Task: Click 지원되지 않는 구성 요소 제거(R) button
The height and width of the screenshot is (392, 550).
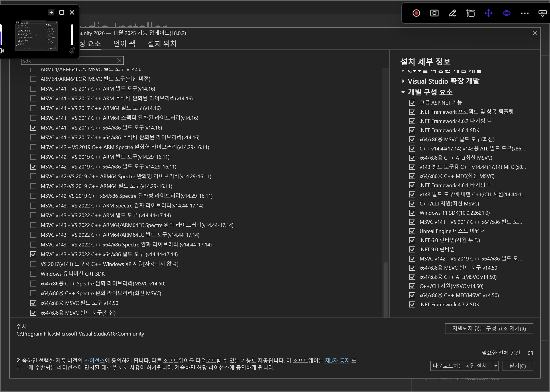Action: click(x=489, y=329)
